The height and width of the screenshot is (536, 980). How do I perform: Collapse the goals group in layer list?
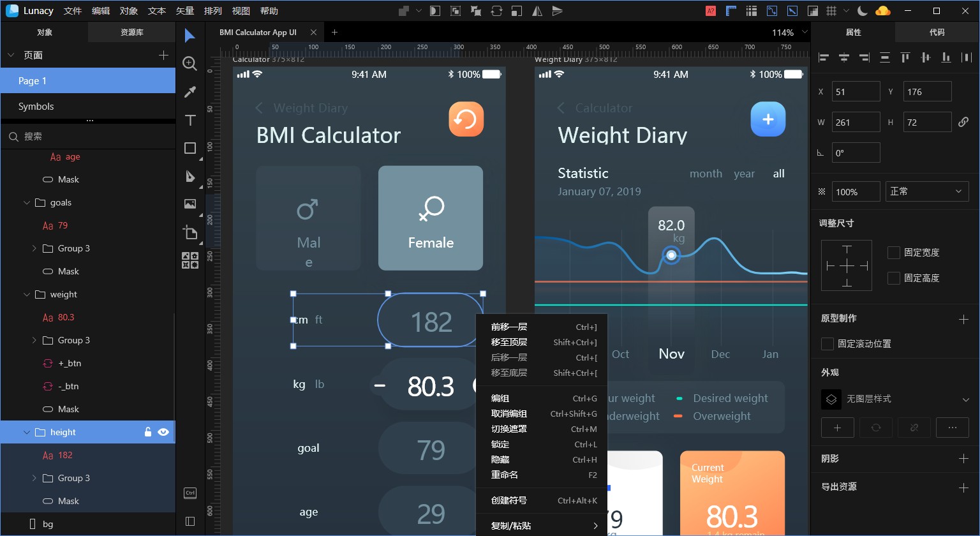(27, 202)
